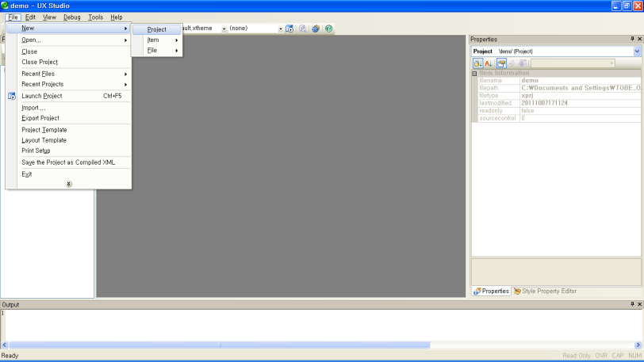This screenshot has height=362, width=644.
Task: Click the Output scrollbar right arrow
Action: (x=638, y=345)
